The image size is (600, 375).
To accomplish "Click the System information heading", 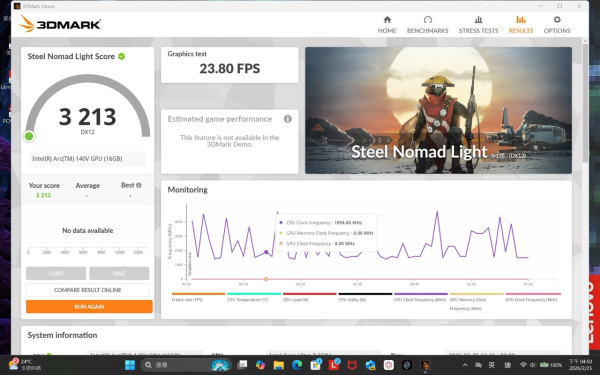I will click(62, 335).
